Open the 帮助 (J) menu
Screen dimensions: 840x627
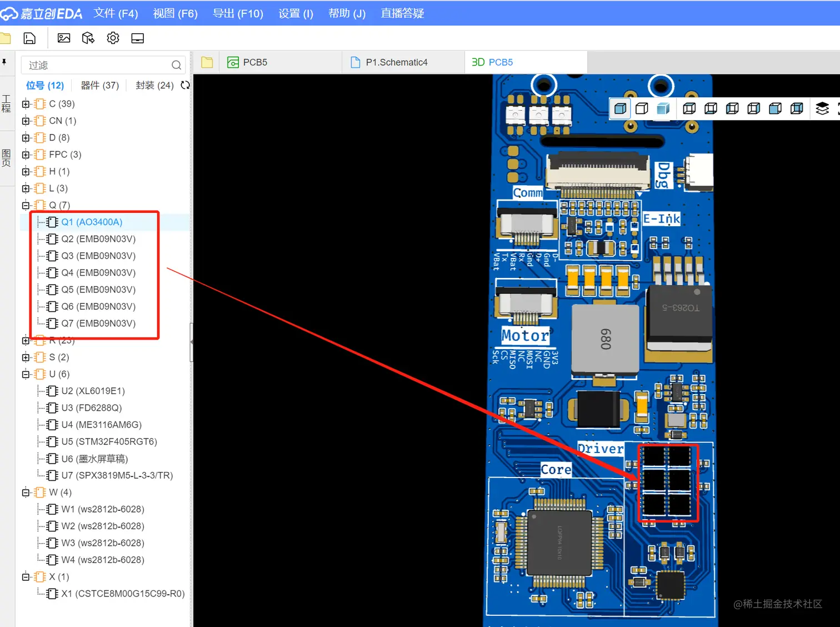[x=347, y=13]
